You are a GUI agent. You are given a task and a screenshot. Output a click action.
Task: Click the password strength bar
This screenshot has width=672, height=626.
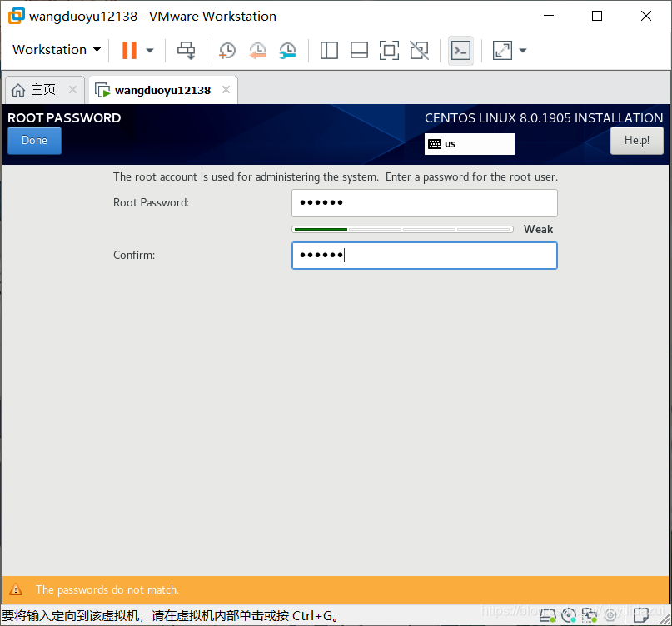pos(402,229)
